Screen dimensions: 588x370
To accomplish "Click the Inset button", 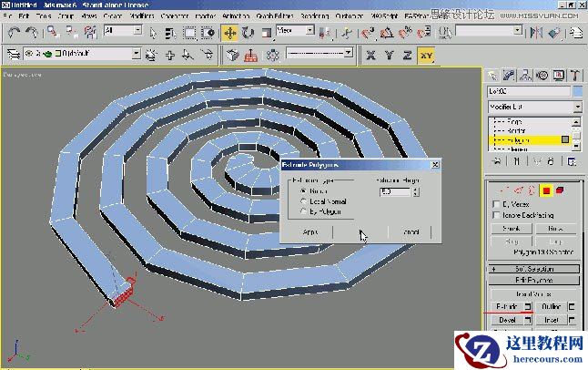I will (x=552, y=320).
